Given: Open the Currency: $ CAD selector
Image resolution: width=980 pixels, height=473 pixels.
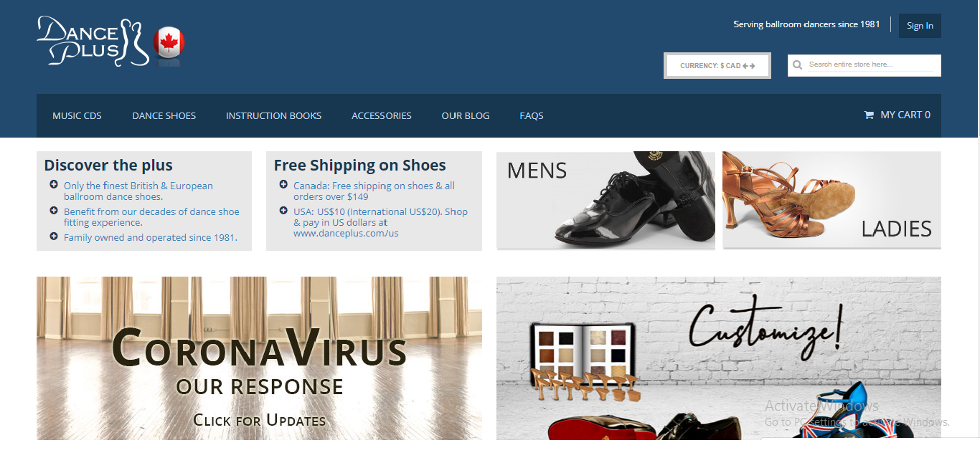Looking at the screenshot, I should point(717,65).
